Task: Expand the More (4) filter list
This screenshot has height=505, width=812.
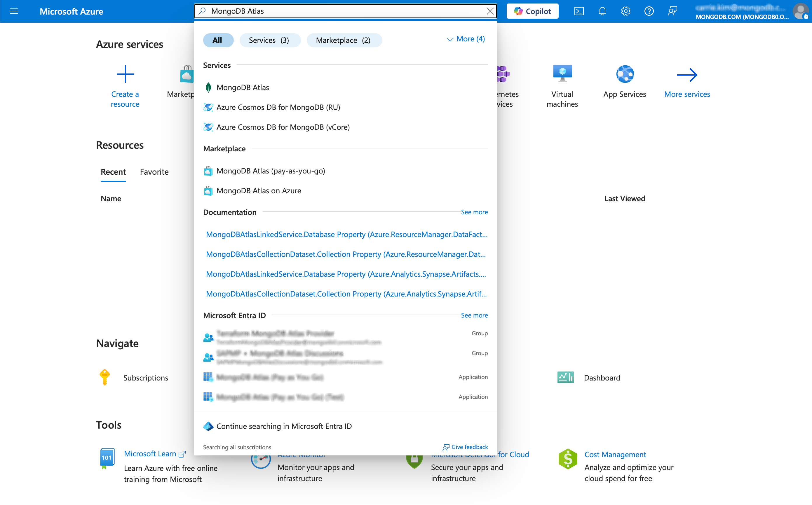Action: (466, 39)
